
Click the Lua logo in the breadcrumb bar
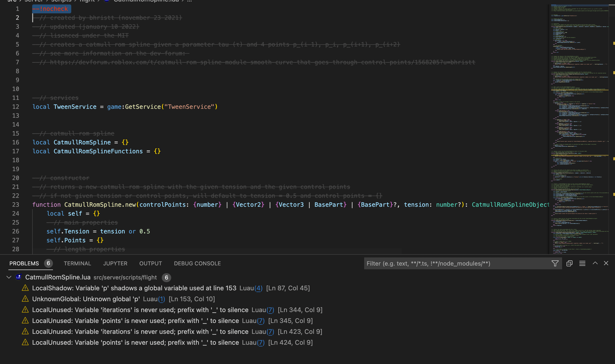point(106,1)
